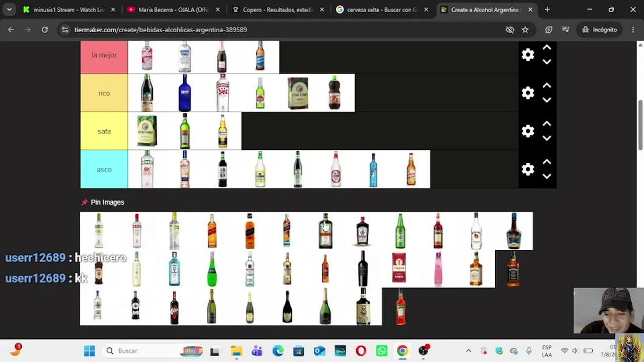Open Outlook from the taskbar
644x362 pixels.
[319, 351]
